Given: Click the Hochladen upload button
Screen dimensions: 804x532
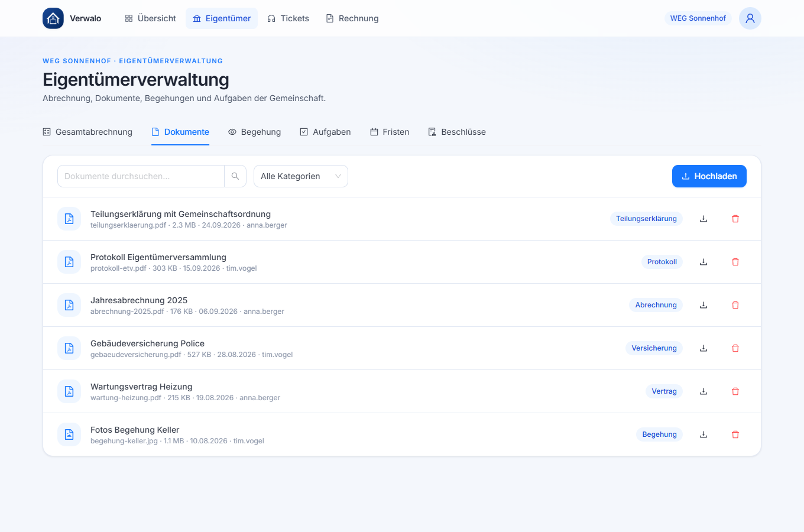Looking at the screenshot, I should (709, 176).
